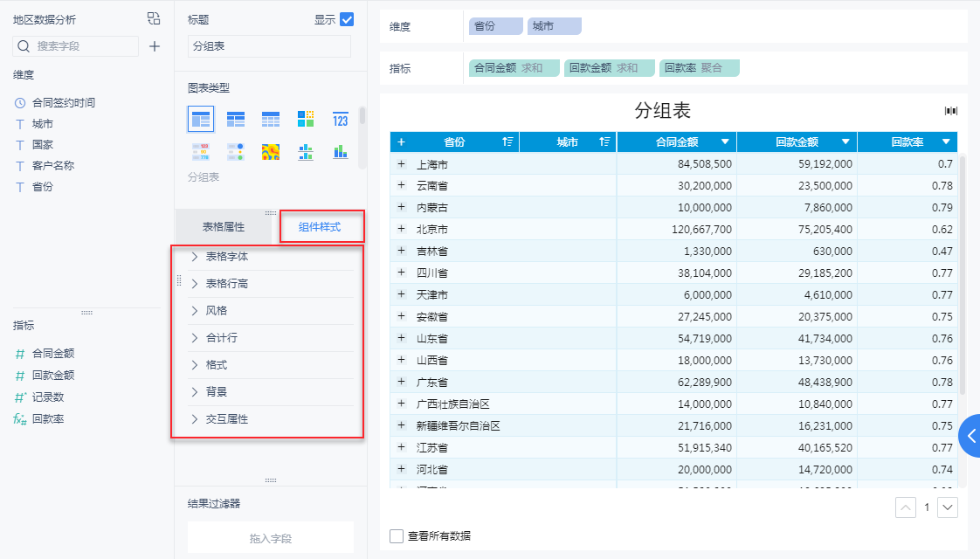Switch to the 组件样式 tab
This screenshot has height=559, width=980.
point(320,227)
